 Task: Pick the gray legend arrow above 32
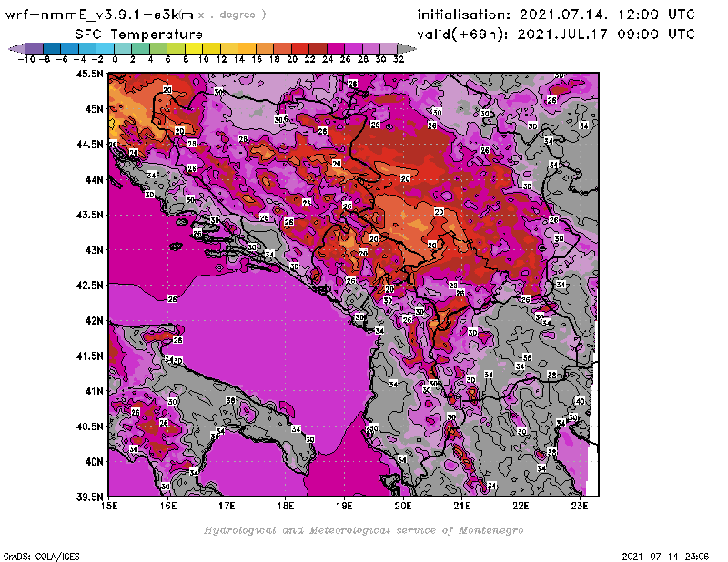pyautogui.click(x=407, y=48)
